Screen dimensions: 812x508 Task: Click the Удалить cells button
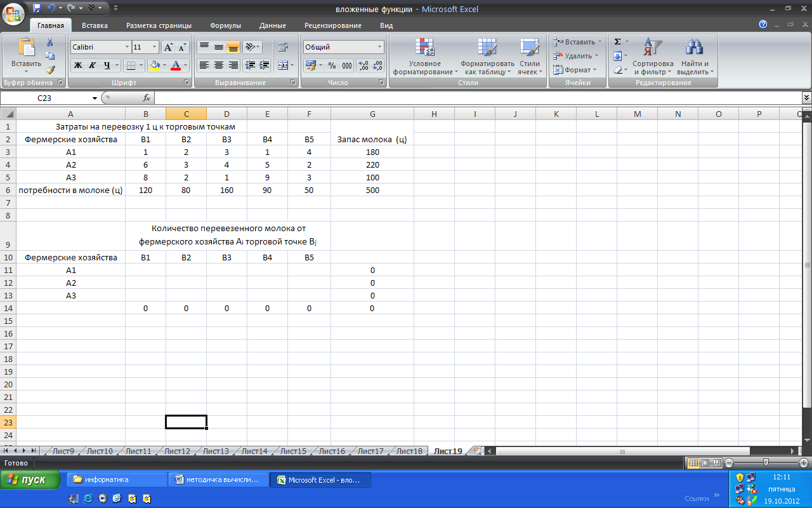(575, 56)
